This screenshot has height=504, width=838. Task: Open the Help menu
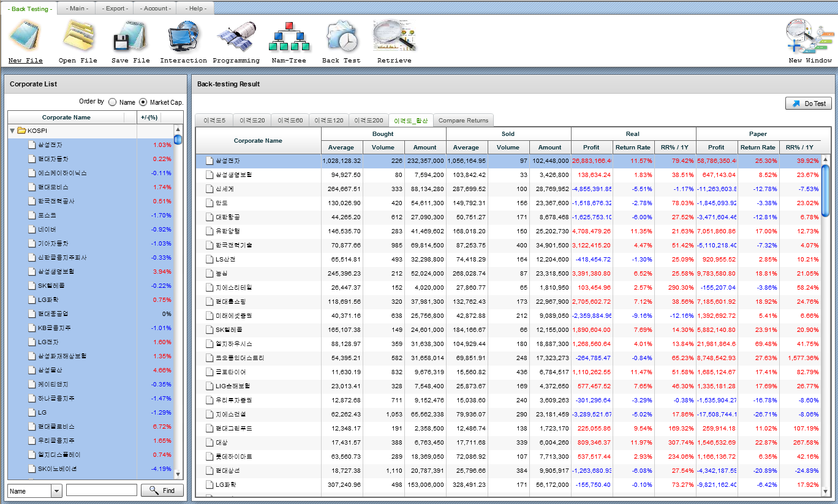point(195,8)
